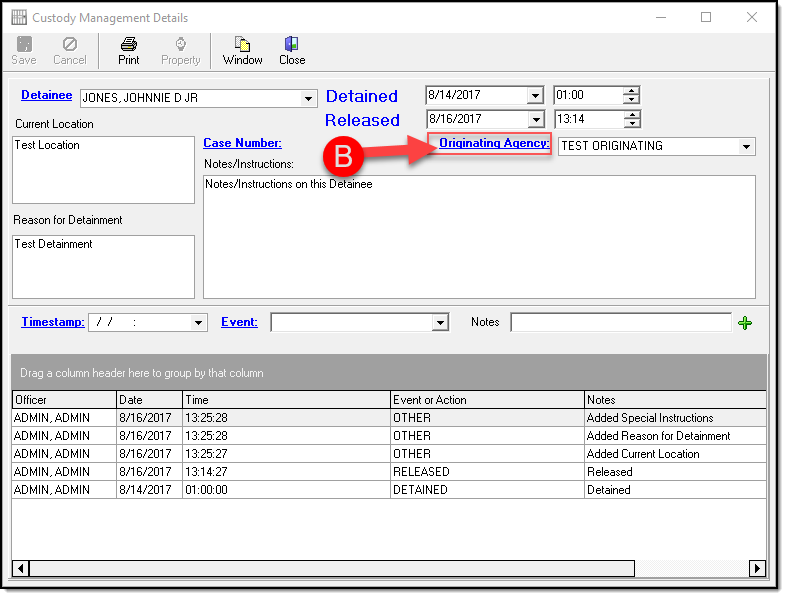Click the Close door icon in toolbar

coord(292,44)
